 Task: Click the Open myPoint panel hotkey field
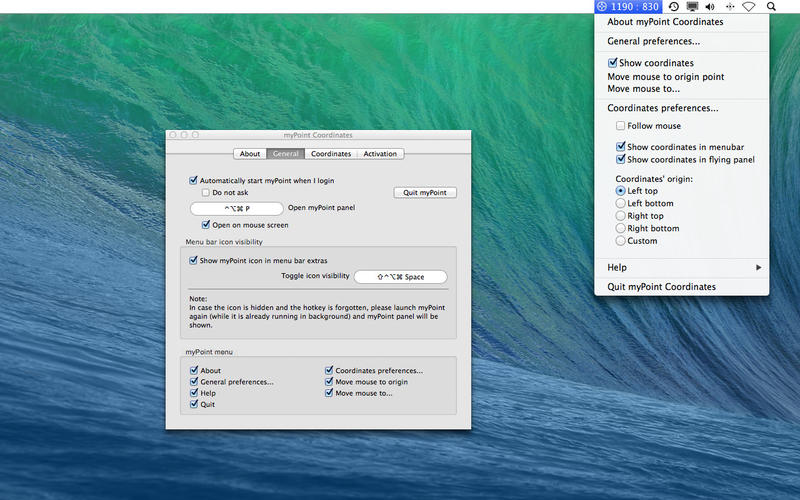[x=237, y=208]
